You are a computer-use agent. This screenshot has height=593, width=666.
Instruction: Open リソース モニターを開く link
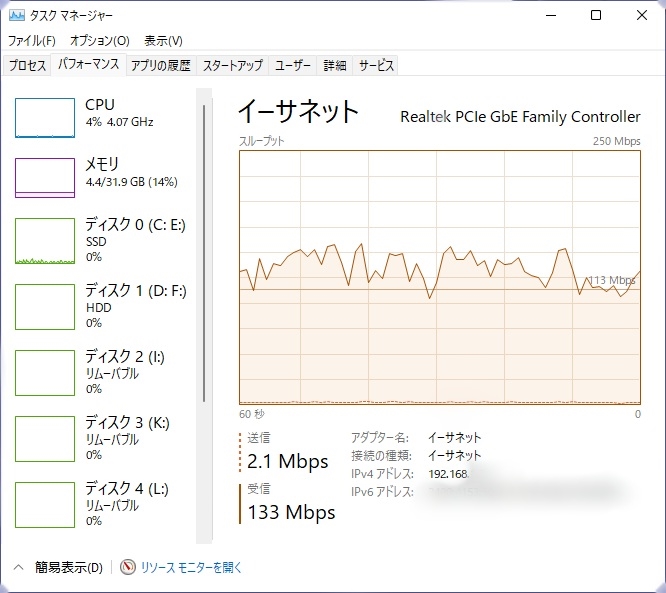[191, 567]
